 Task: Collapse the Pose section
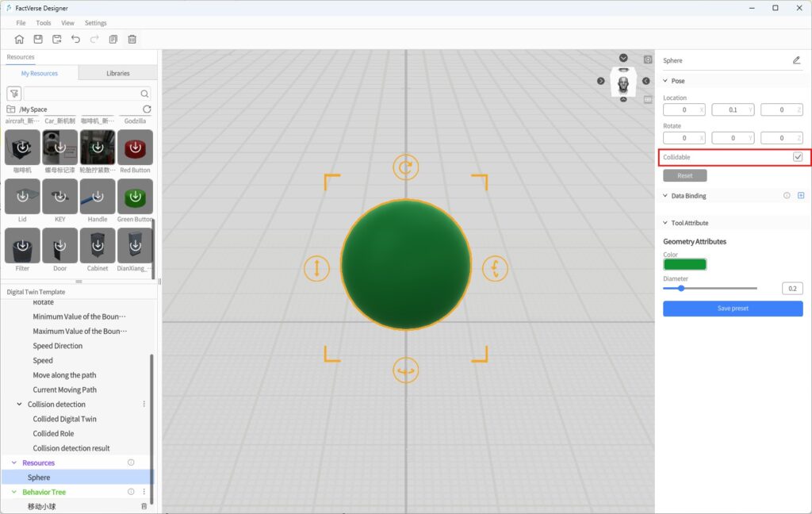click(x=665, y=81)
